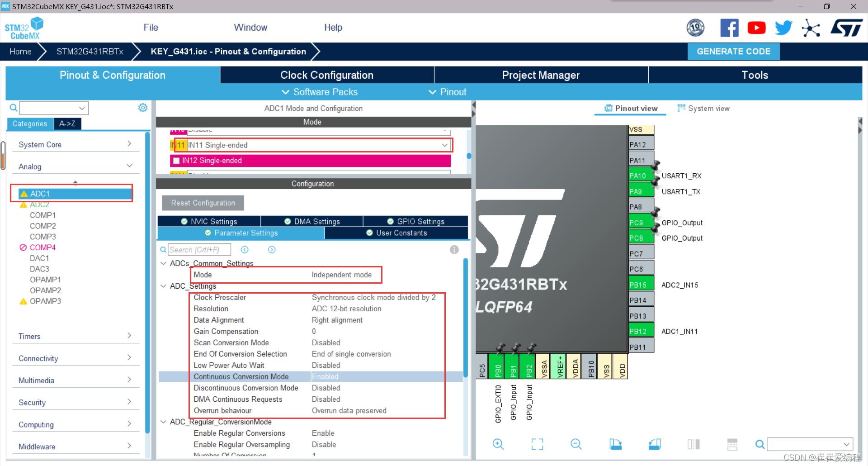The image size is (868, 466).
Task: Go to next parameter search result
Action: tap(272, 250)
